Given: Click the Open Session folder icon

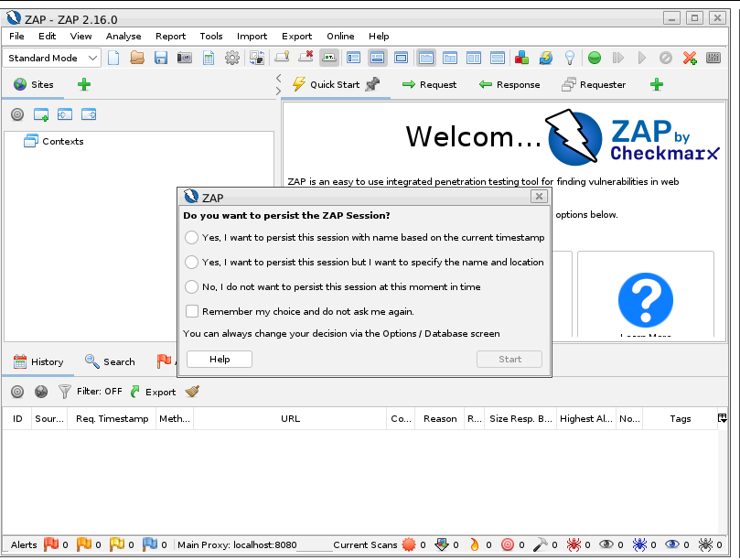Looking at the screenshot, I should coord(137,58).
